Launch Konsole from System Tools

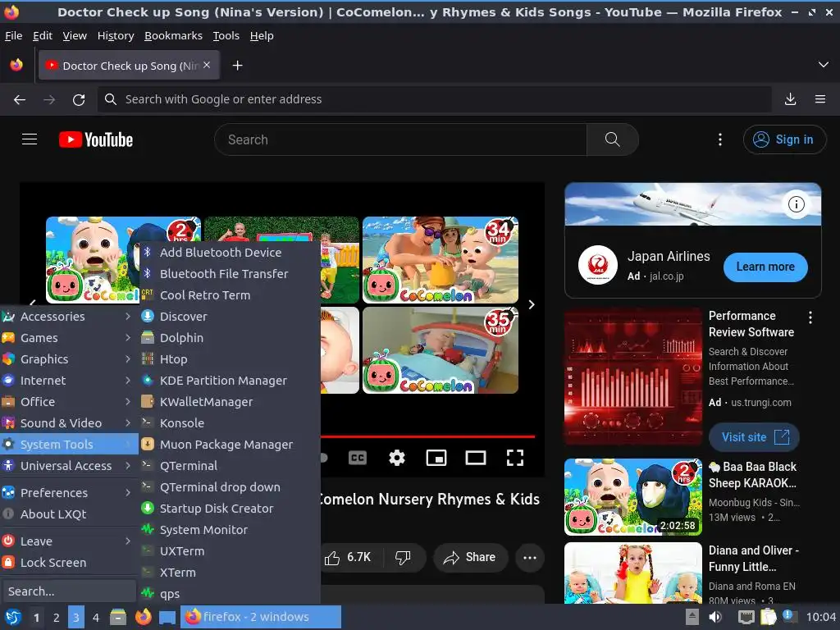[230, 423]
